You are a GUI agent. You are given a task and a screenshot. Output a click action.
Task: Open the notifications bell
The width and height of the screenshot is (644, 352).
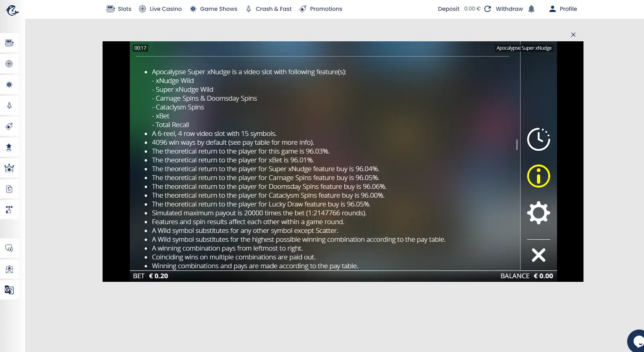coord(531,9)
